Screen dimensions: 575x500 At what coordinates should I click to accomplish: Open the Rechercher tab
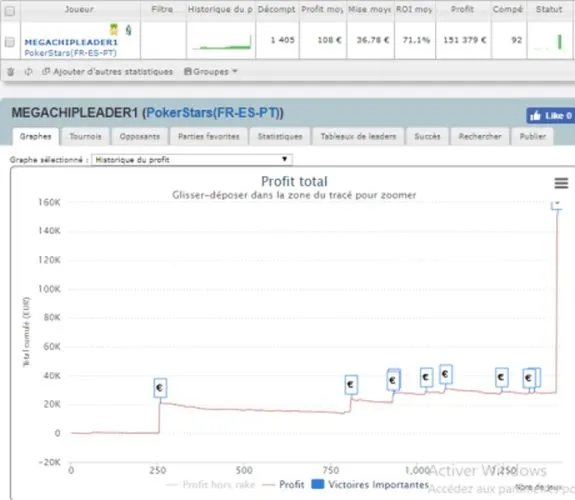[480, 136]
